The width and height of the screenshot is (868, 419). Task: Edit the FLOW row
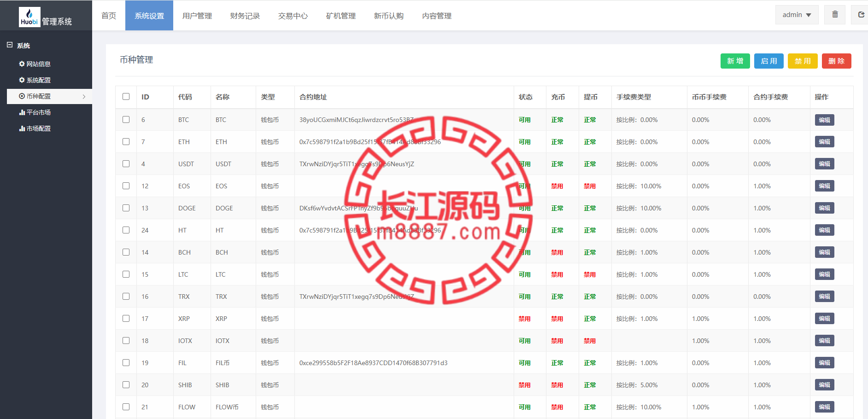point(825,407)
